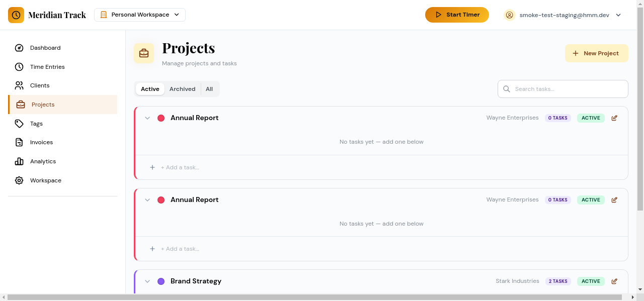Click the red color dot on Annual Report

point(161,118)
